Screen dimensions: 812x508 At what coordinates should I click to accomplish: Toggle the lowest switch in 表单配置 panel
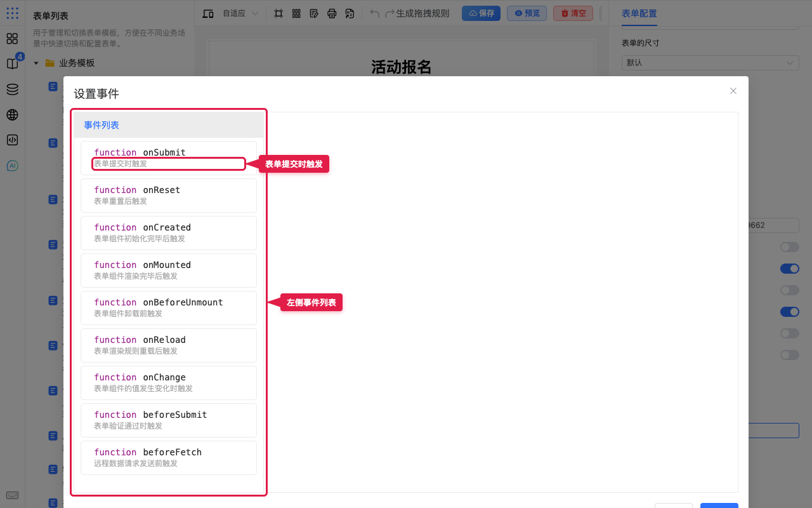[790, 355]
